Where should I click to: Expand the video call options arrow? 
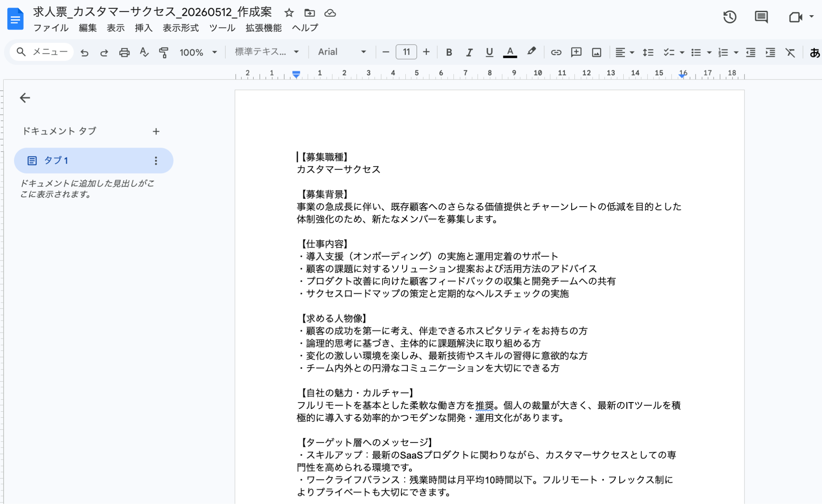[811, 17]
